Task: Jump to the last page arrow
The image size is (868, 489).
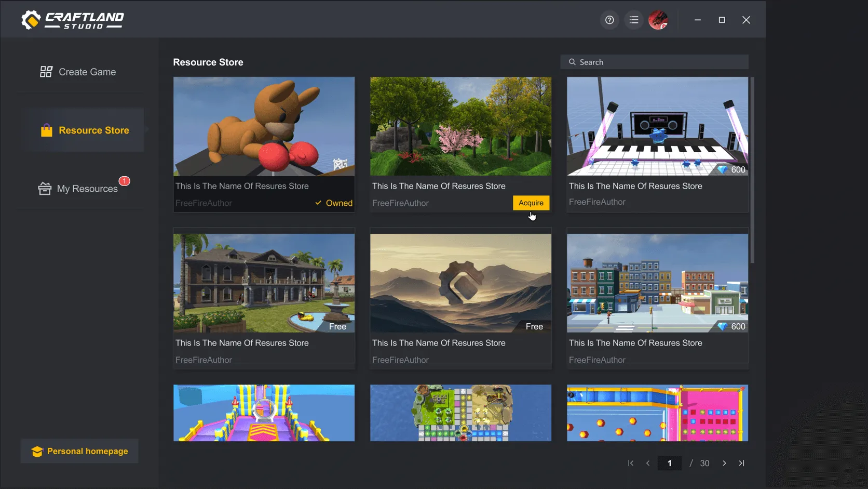Action: [x=741, y=463]
